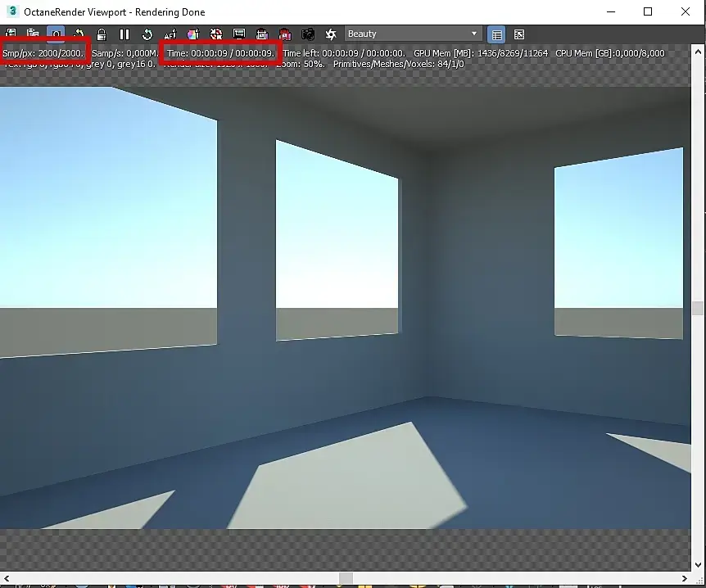This screenshot has height=588, width=706.
Task: Click the rendered room image in viewport
Action: (x=346, y=307)
